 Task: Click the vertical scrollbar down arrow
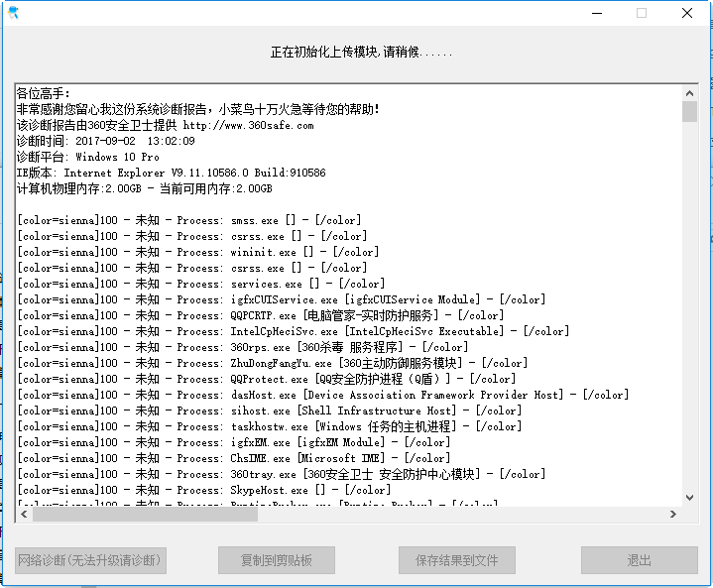[x=689, y=497]
